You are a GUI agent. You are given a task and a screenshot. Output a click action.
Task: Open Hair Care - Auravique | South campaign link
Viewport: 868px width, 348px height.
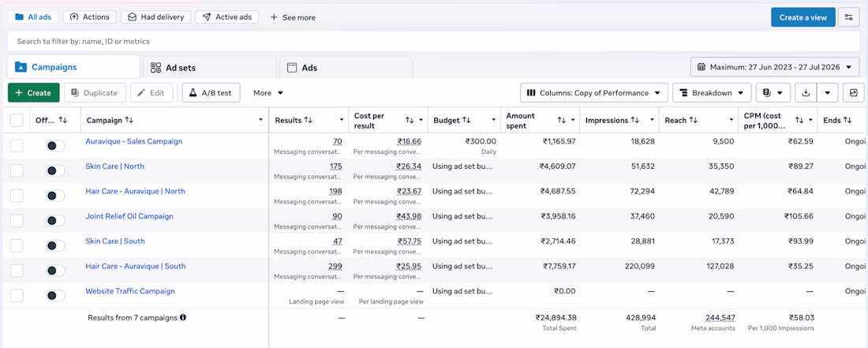(136, 266)
